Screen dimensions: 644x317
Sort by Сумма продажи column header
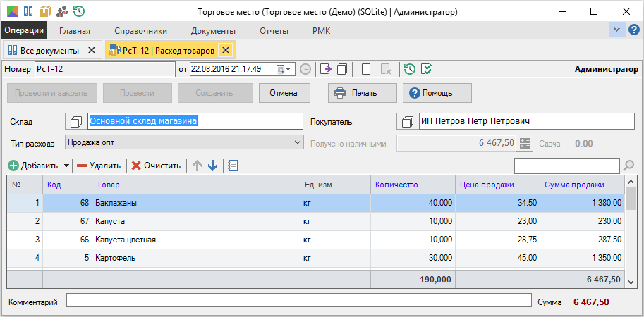tap(583, 185)
